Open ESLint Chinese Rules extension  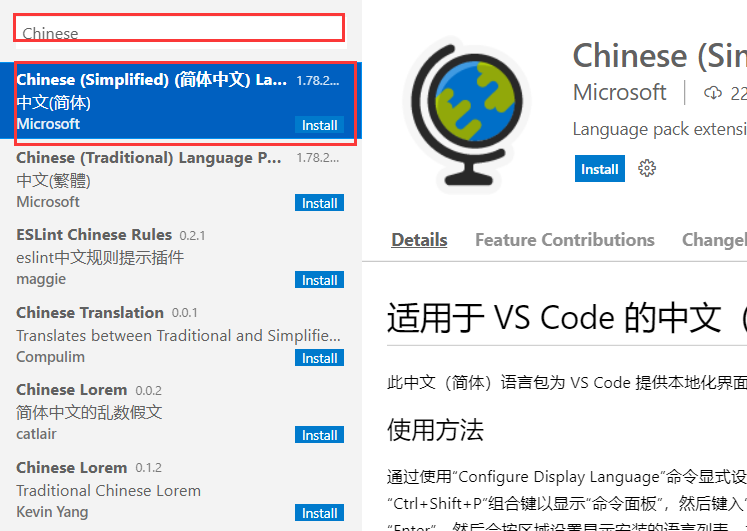click(x=181, y=256)
